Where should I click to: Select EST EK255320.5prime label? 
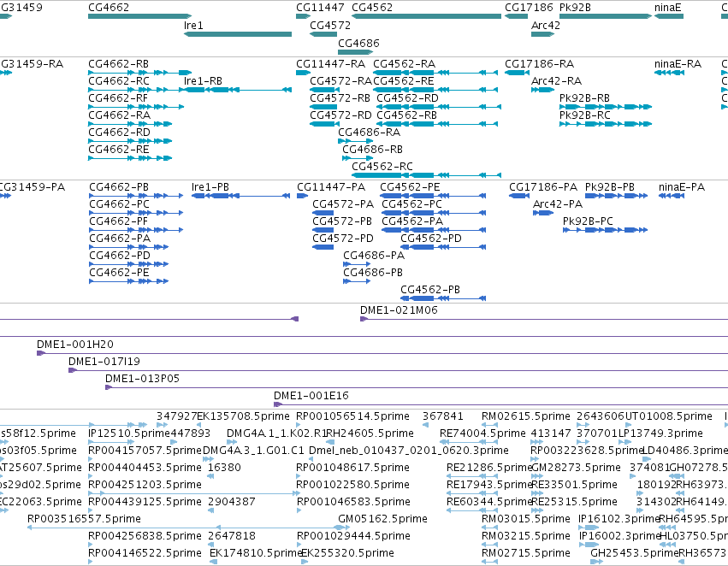point(348,553)
